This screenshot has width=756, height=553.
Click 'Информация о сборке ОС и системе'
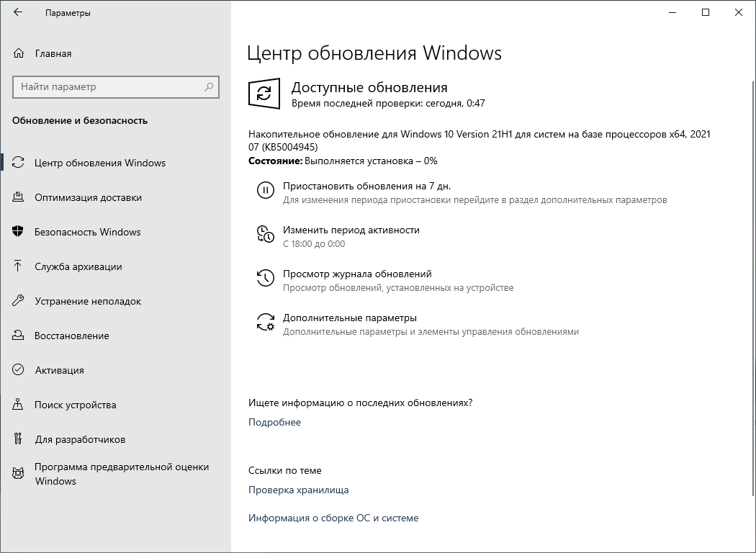pyautogui.click(x=334, y=518)
